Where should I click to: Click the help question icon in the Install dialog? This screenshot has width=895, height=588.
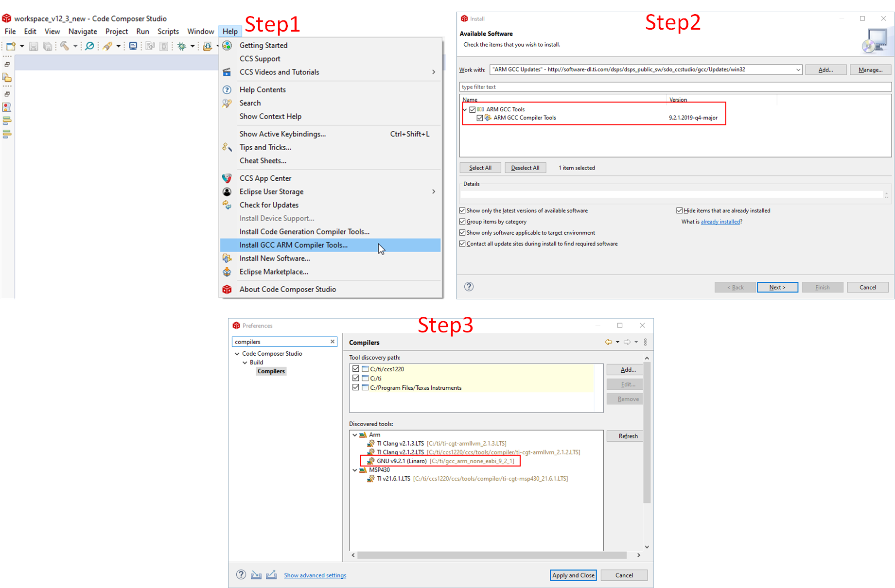(469, 286)
